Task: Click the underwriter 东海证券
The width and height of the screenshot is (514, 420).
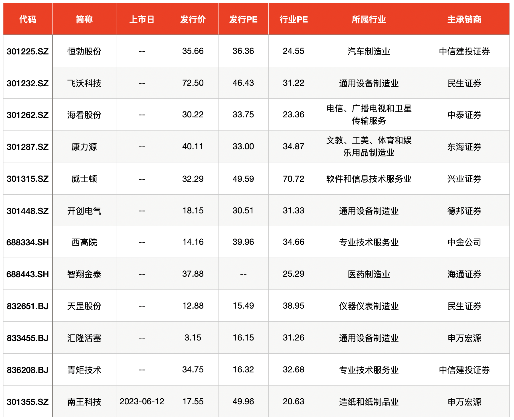Action: click(464, 147)
